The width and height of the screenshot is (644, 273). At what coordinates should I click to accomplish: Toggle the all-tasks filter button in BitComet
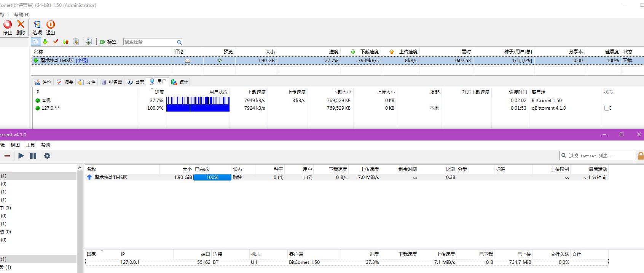coord(35,42)
